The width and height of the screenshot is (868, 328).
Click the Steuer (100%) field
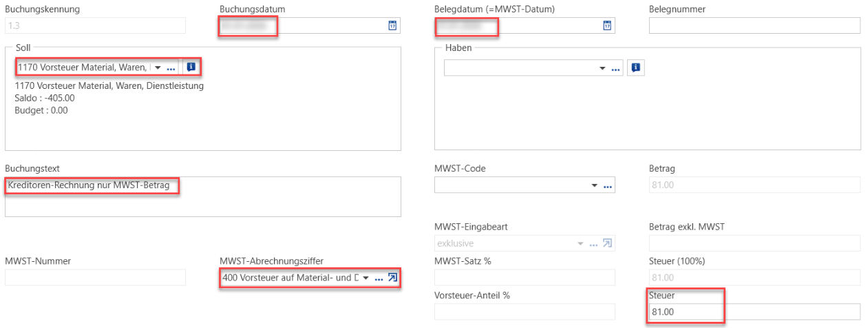[x=754, y=278]
